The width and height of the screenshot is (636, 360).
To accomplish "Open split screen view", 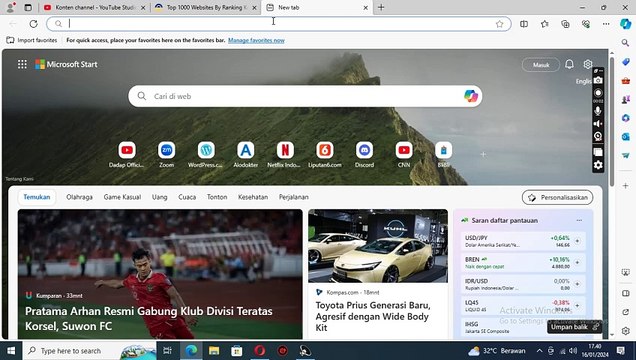I will pyautogui.click(x=524, y=24).
